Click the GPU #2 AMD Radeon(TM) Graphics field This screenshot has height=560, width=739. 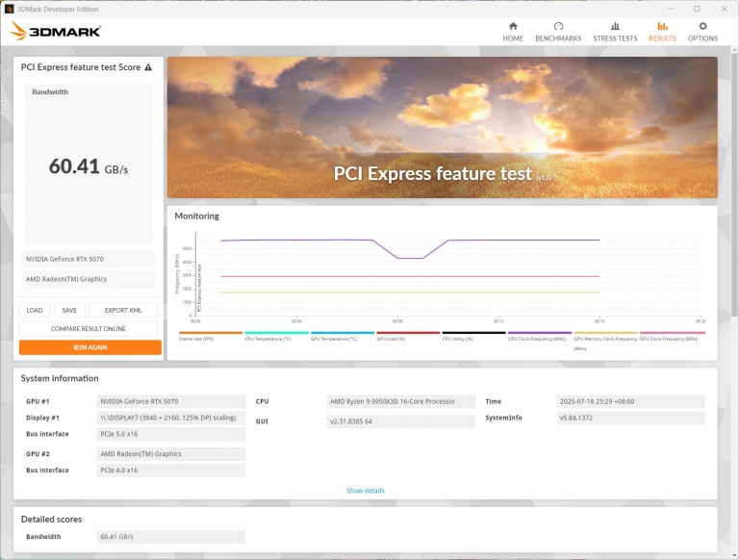pyautogui.click(x=170, y=454)
